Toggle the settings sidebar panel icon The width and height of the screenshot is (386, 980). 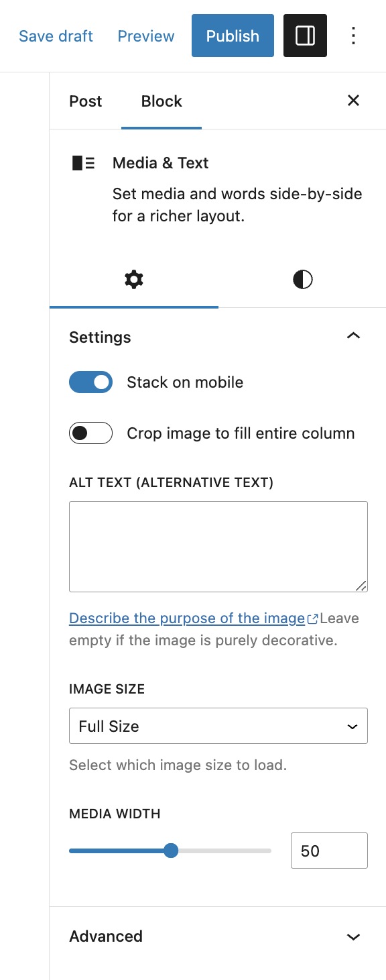point(305,35)
